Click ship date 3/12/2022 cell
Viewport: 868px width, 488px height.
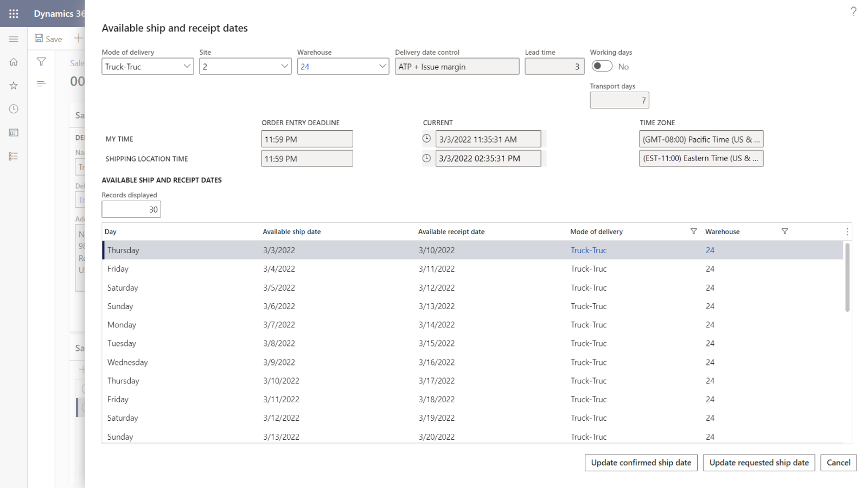tap(281, 418)
